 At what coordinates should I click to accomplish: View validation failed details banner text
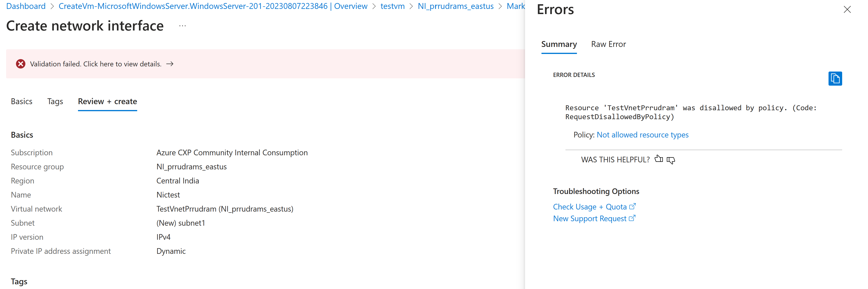pyautogui.click(x=96, y=64)
